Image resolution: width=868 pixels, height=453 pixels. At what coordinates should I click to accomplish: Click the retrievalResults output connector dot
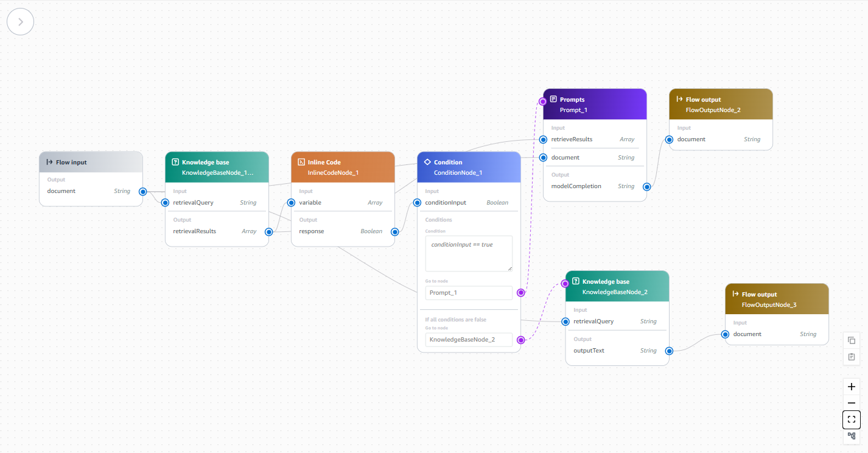(268, 231)
